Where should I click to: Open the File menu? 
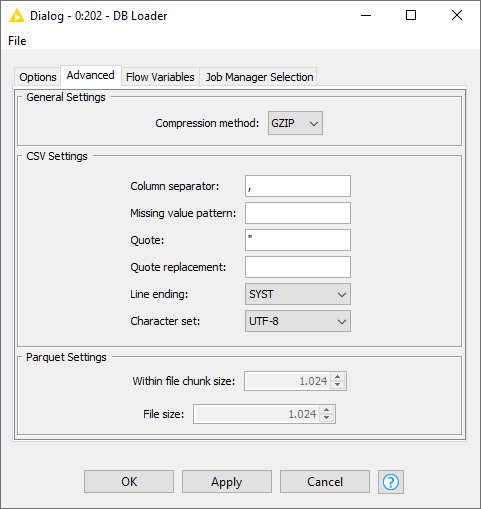click(17, 41)
